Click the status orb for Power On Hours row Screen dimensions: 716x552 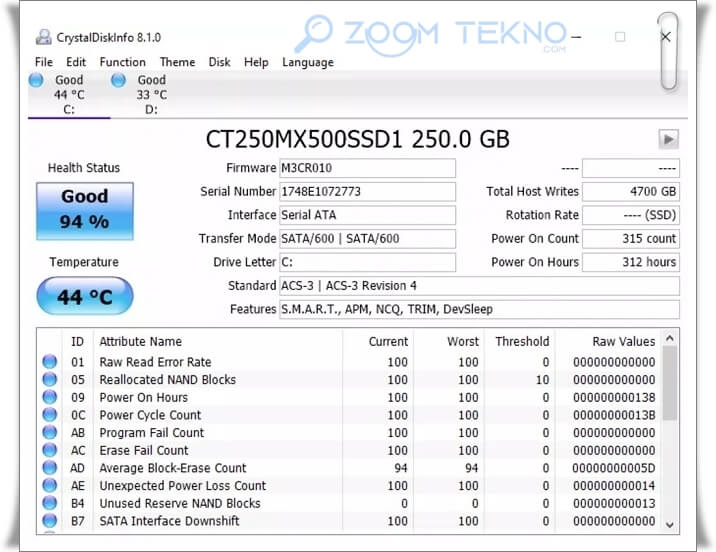click(50, 397)
